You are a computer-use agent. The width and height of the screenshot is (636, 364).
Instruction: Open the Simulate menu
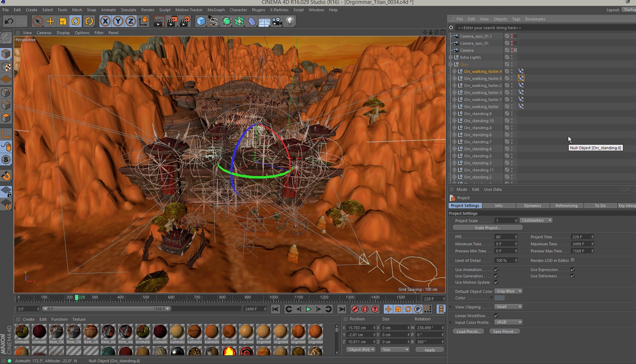click(x=129, y=10)
